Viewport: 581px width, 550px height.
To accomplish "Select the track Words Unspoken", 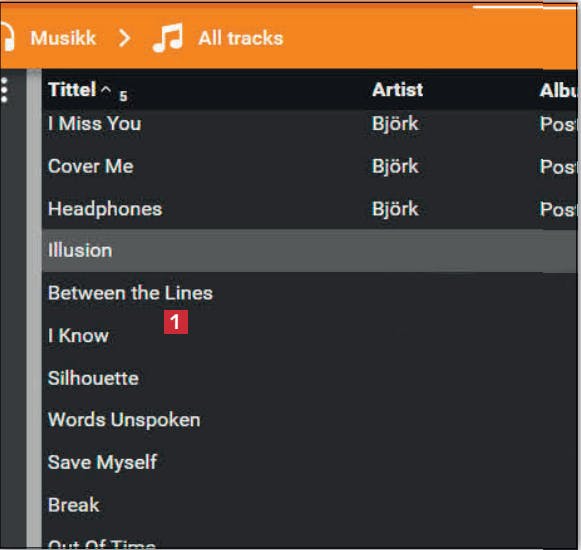I will click(309, 420).
